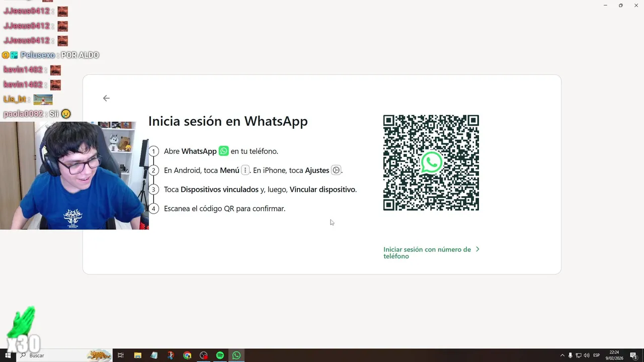
Task: Maximize or restore the WhatsApp window
Action: click(621, 5)
